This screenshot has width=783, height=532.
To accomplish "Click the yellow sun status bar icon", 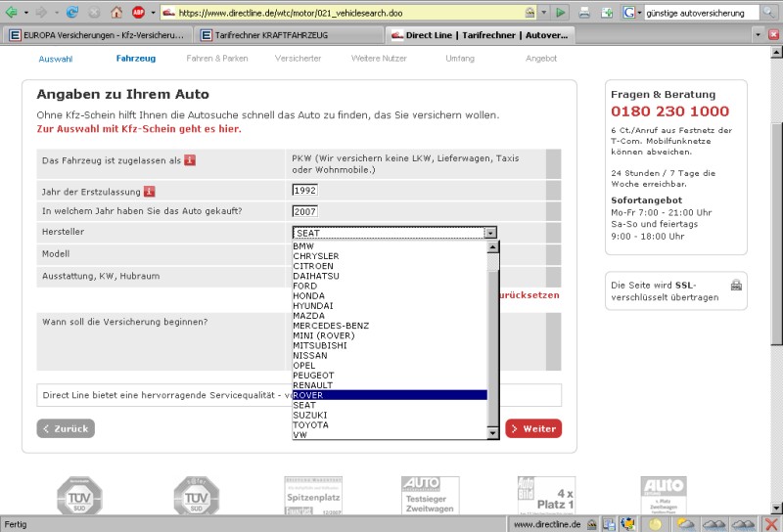I will pos(655,524).
